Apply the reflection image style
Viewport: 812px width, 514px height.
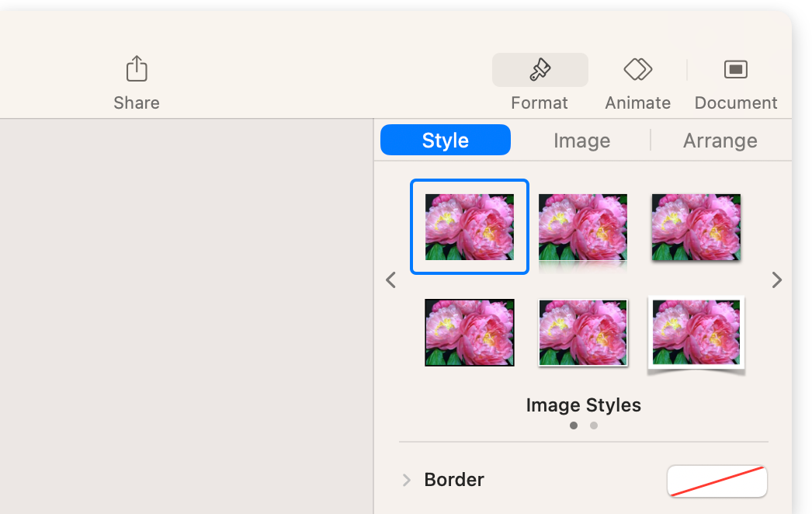(582, 227)
